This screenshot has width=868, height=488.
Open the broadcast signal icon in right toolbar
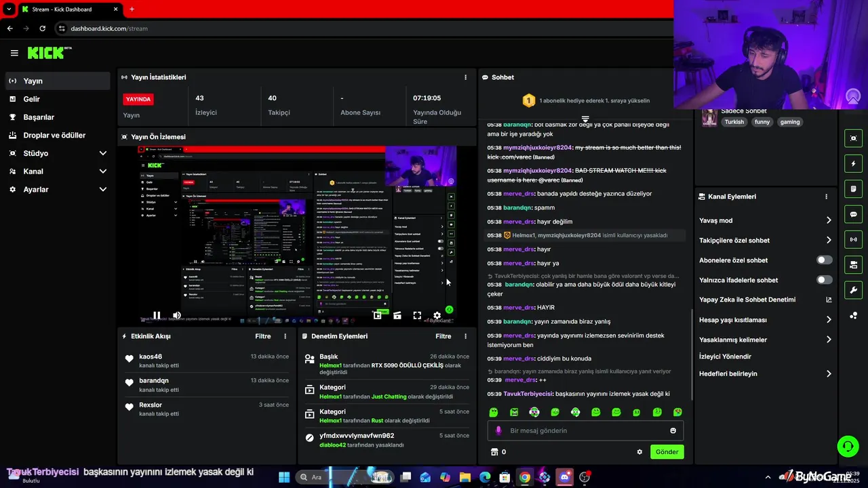853,239
